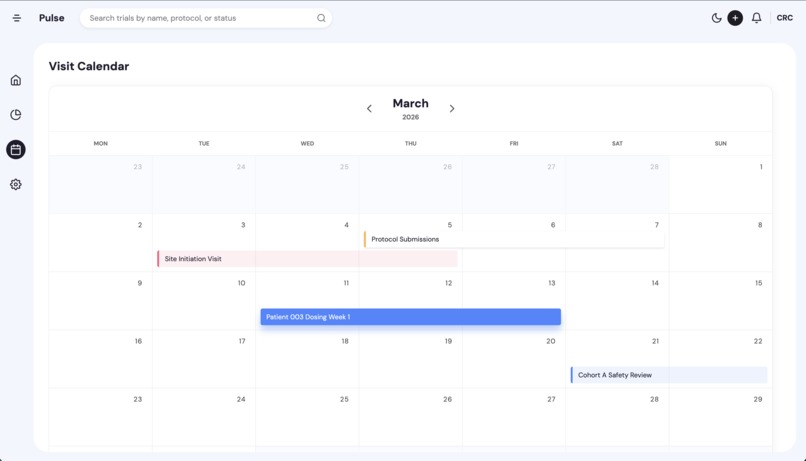Click the Visit Calendar heading
The width and height of the screenshot is (806, 461).
(x=89, y=66)
